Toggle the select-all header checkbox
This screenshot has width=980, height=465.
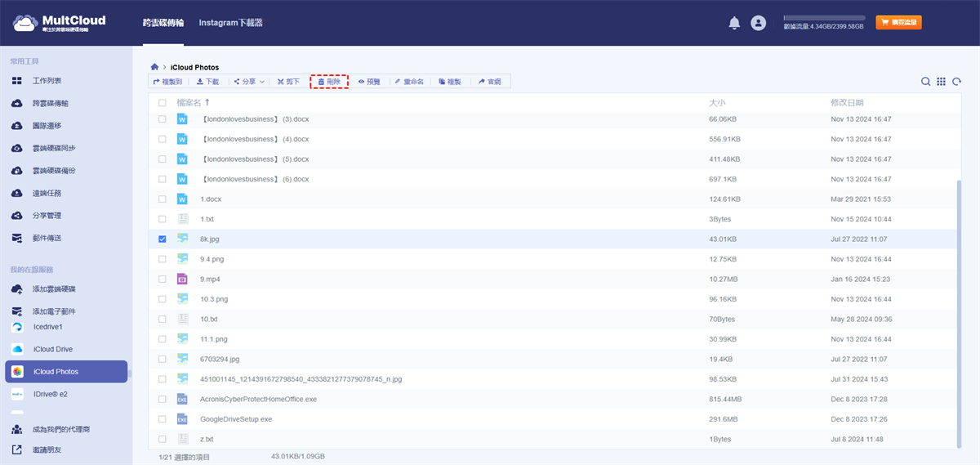pos(162,103)
